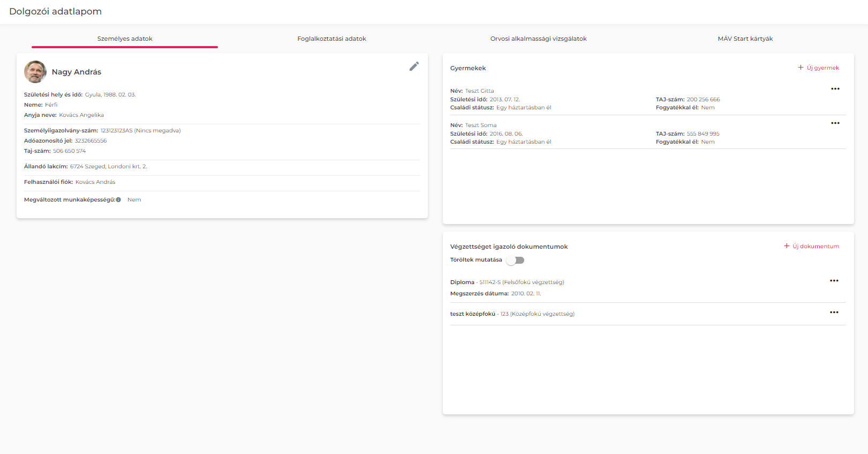Click birth data Gyula, 1988. 02. 03.
The image size is (868, 454).
click(x=110, y=95)
